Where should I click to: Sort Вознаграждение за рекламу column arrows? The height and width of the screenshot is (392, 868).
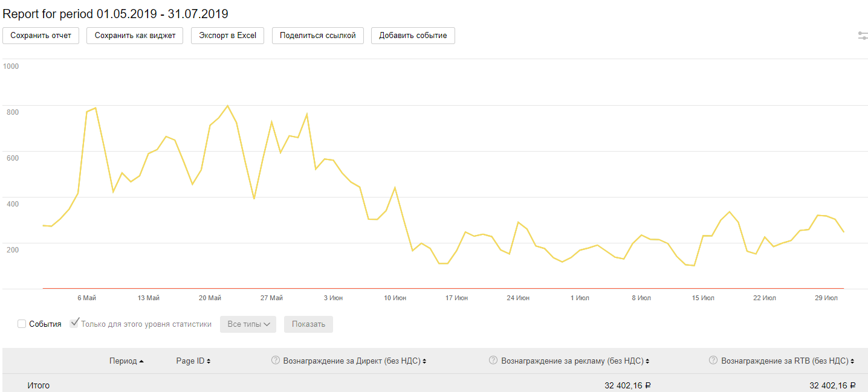[x=647, y=361]
